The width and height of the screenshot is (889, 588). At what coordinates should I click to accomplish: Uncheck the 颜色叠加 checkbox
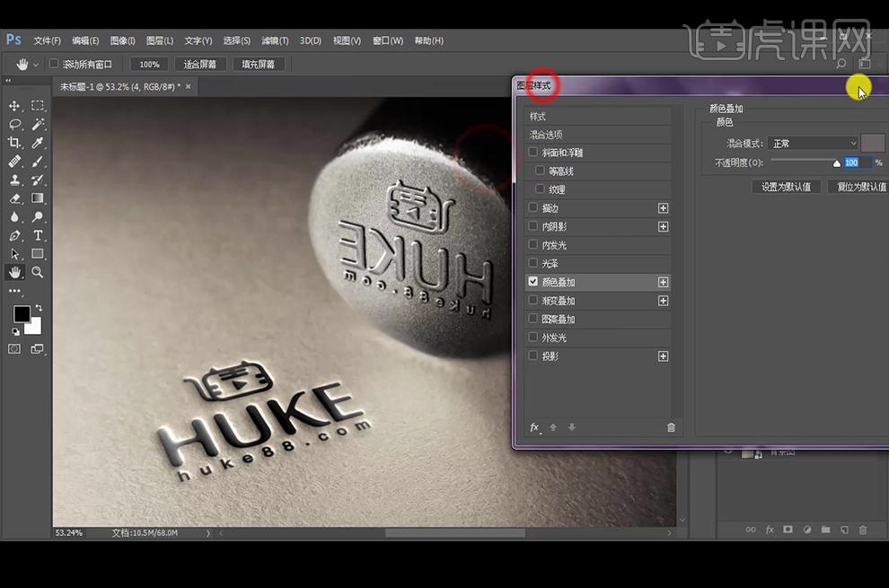point(533,281)
